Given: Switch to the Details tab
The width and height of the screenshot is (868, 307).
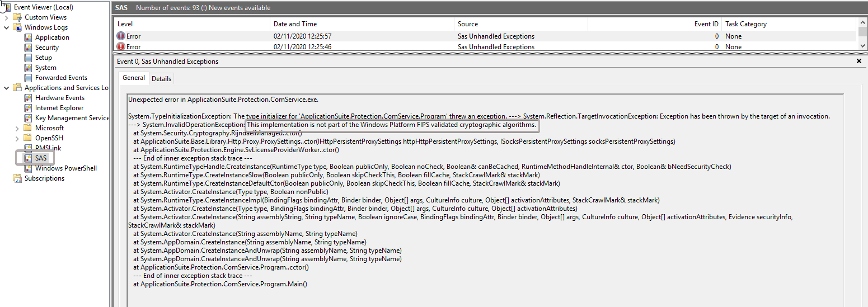Looking at the screenshot, I should [161, 79].
